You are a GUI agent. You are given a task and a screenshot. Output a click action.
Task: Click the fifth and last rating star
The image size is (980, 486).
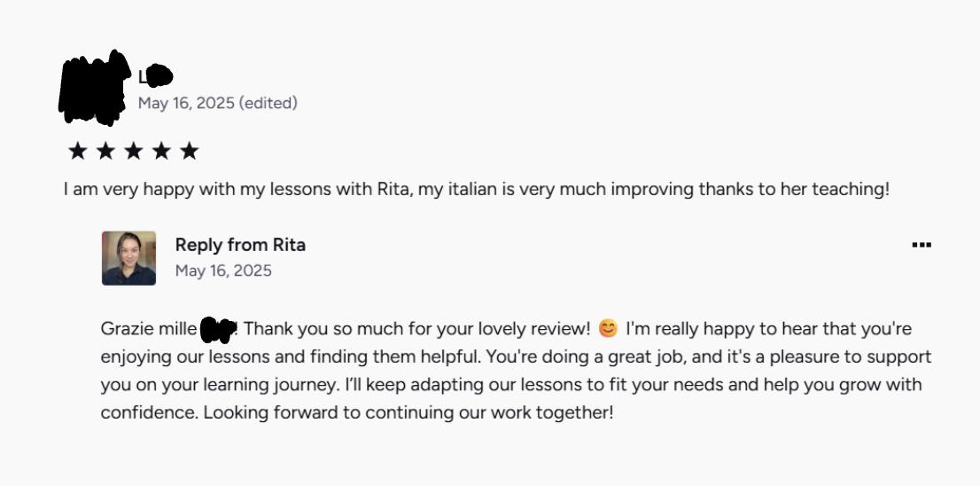189,151
